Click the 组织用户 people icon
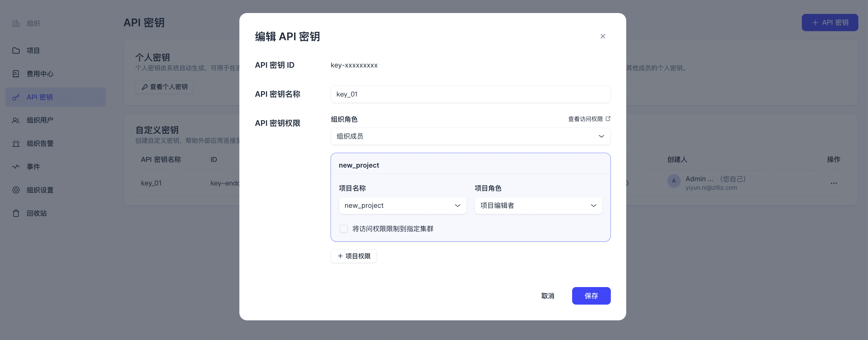868x340 pixels. [16, 120]
